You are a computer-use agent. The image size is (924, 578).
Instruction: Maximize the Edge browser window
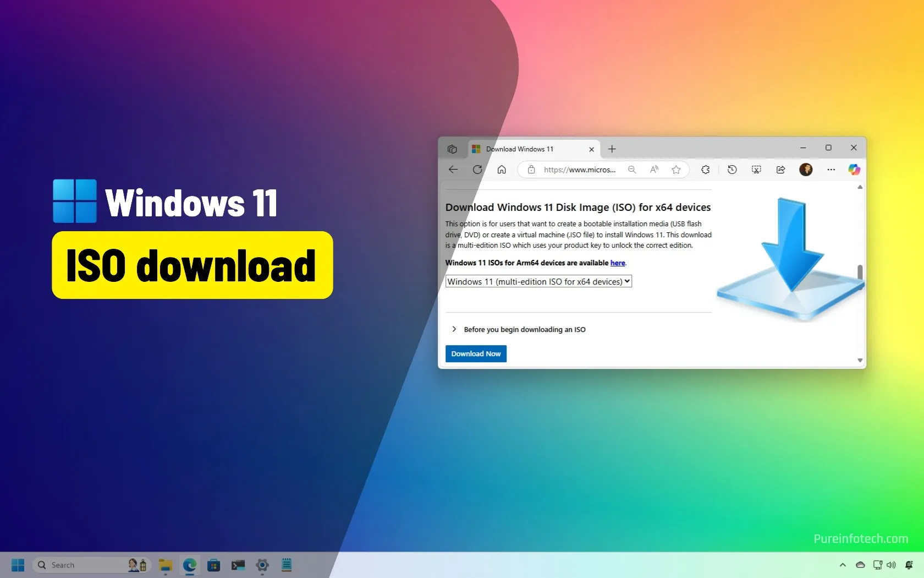(828, 148)
